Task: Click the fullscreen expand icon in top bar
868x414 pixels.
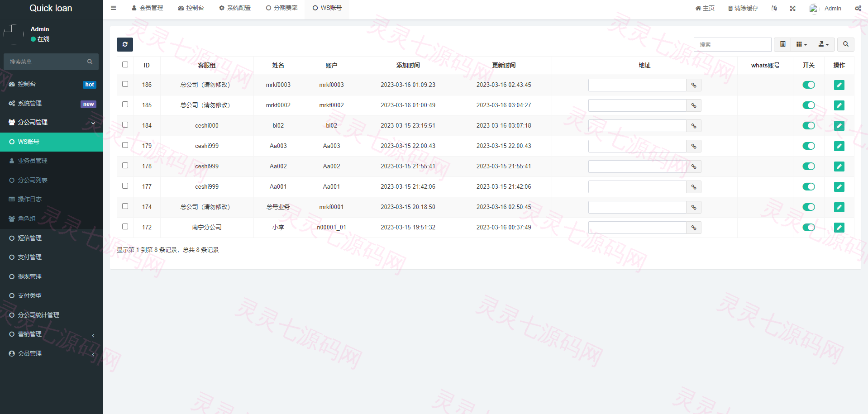Action: (793, 8)
